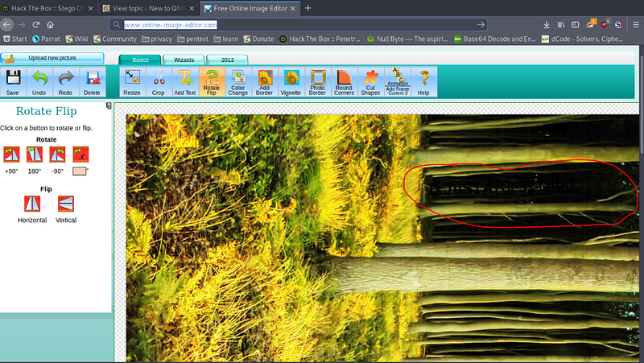Image resolution: width=644 pixels, height=363 pixels.
Task: Click the rotated image on canvas
Action: [382, 238]
